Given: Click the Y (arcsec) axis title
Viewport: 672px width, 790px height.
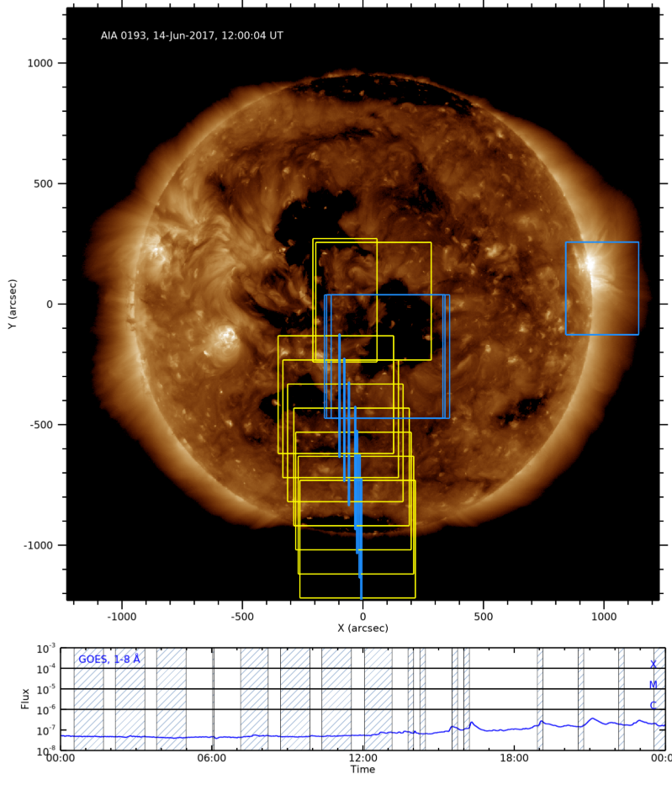Looking at the screenshot, I should click(12, 305).
